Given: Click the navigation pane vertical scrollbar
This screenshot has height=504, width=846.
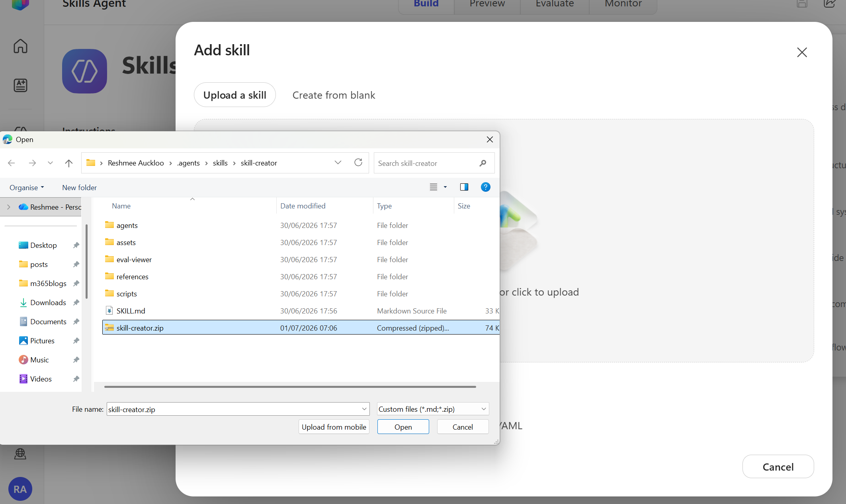Looking at the screenshot, I should coord(86,261).
